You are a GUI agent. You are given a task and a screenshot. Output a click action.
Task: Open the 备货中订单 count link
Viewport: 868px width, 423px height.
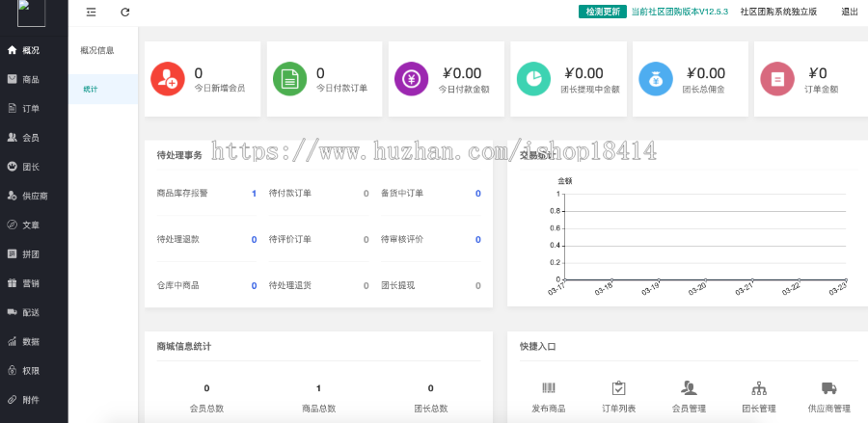[x=477, y=194]
